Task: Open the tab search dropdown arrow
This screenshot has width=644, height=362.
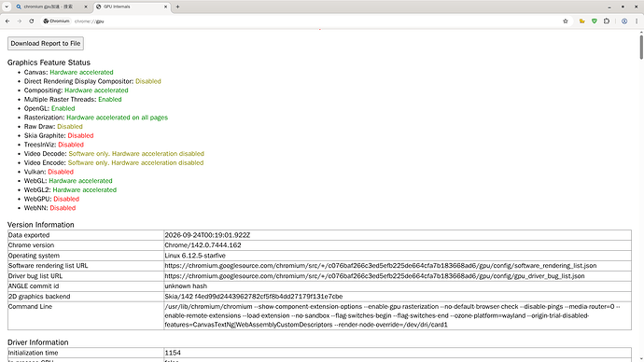Action: [7, 7]
